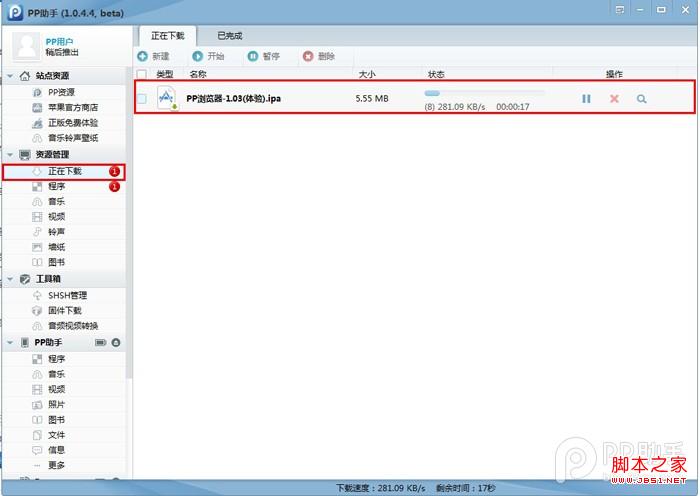Click the PP用户 username link
The height and width of the screenshot is (496, 700).
pos(59,42)
